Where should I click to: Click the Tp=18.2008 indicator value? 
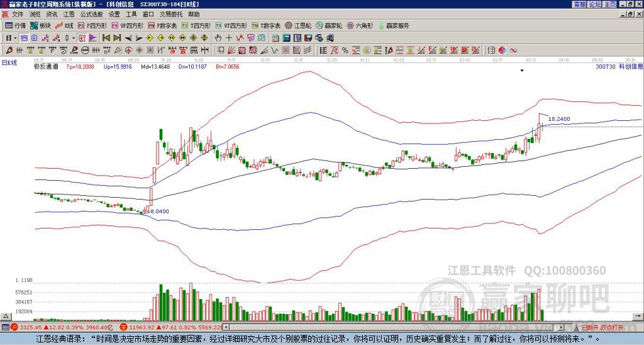[80, 66]
